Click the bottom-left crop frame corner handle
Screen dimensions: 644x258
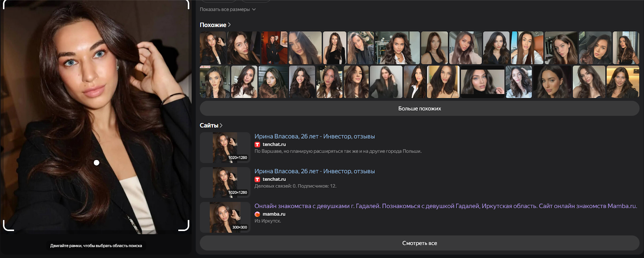[8, 226]
